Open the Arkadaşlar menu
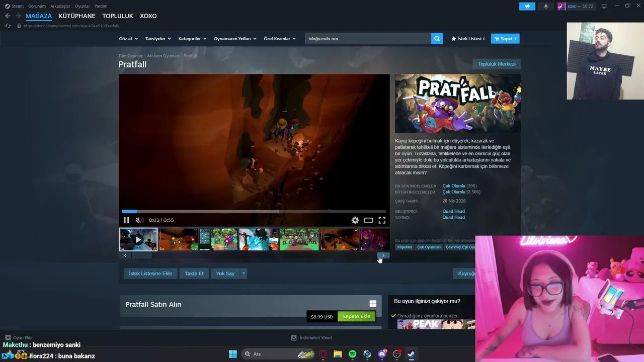Viewport: 644px width, 362px height. pos(60,7)
